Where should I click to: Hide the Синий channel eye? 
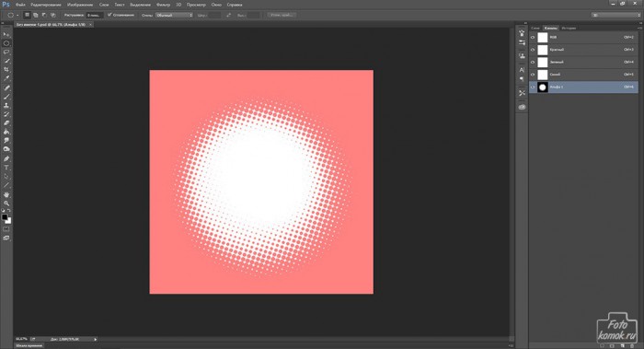coord(533,75)
